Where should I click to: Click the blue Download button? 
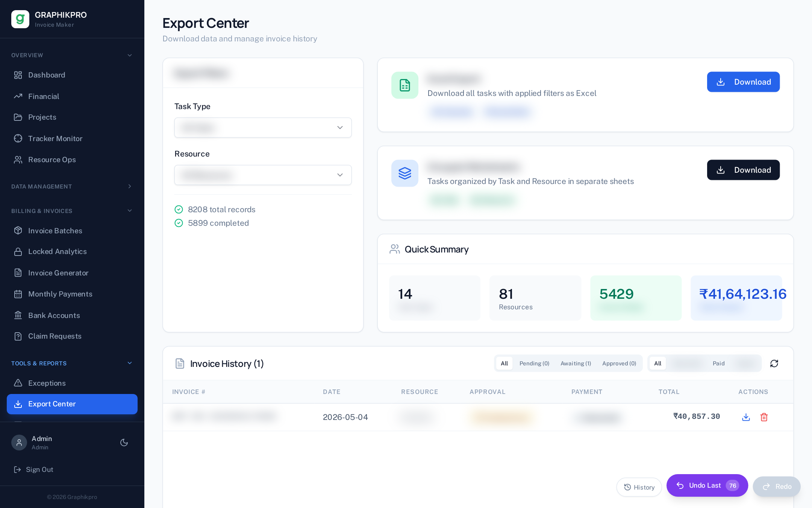pyautogui.click(x=743, y=82)
